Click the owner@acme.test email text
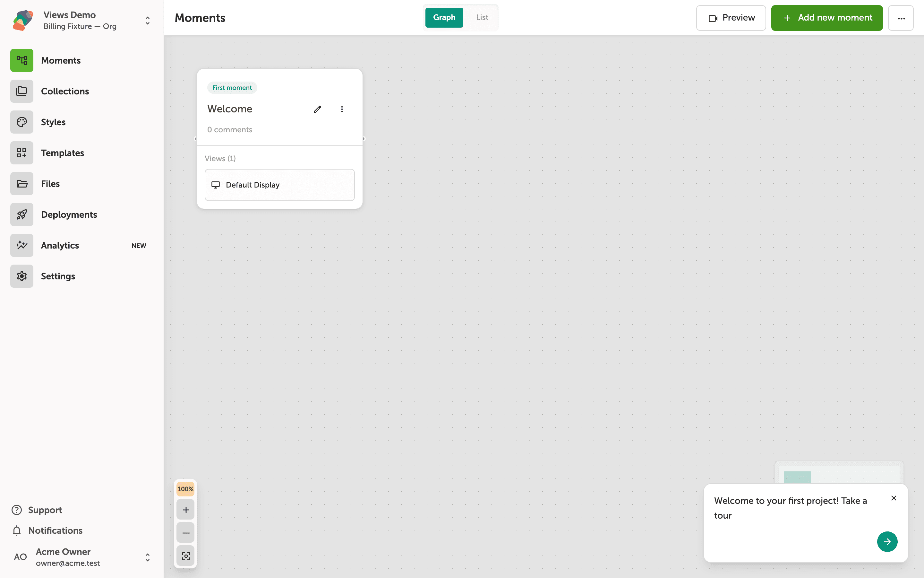 tap(68, 563)
